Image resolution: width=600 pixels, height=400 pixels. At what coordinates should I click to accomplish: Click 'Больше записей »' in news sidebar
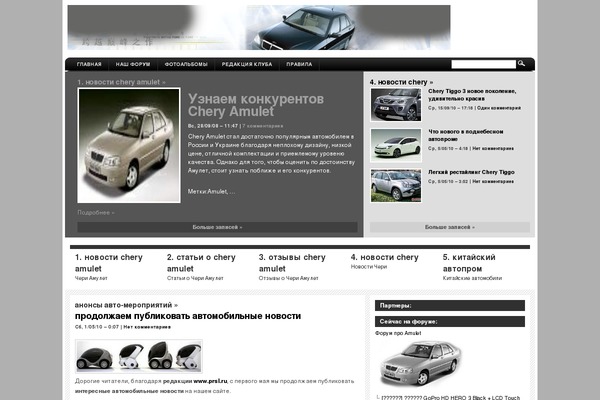450,227
